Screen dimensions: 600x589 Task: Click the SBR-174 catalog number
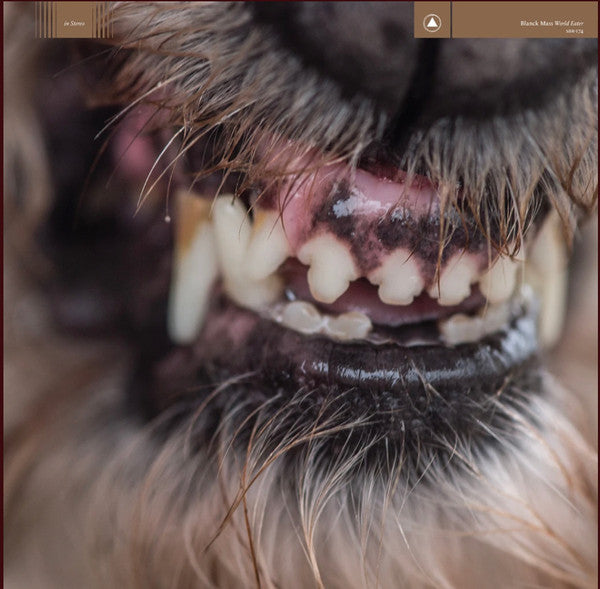574,33
